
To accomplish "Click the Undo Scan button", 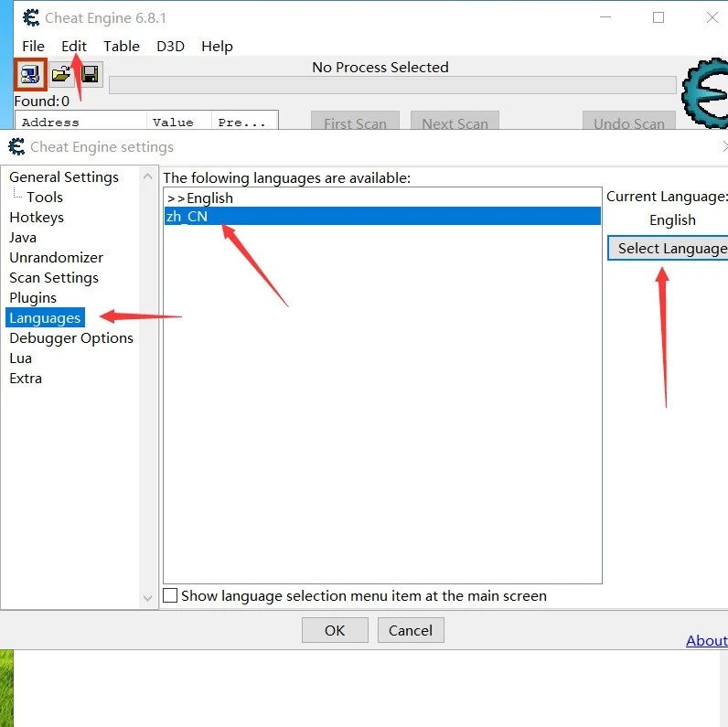I will (628, 120).
